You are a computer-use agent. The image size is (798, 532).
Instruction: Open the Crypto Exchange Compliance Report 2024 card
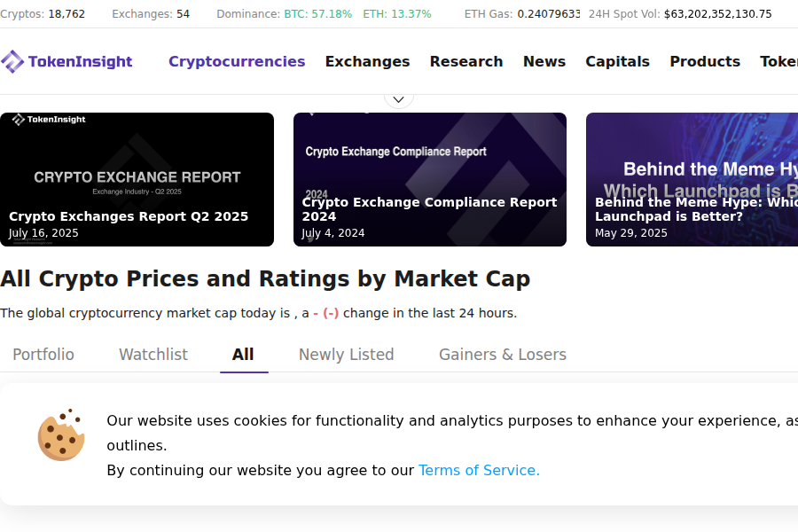(x=429, y=179)
